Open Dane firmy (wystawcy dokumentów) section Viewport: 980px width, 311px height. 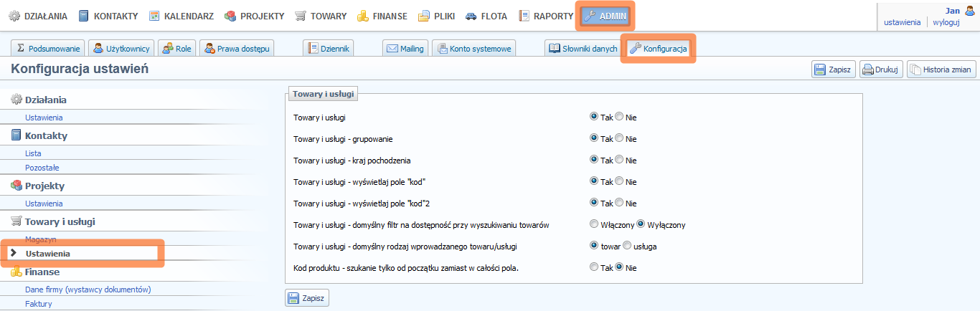[88, 290]
